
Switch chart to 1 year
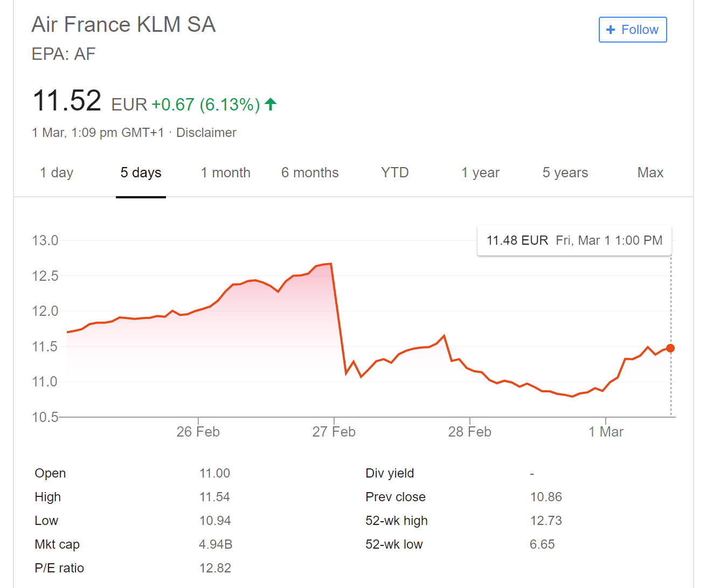(480, 172)
